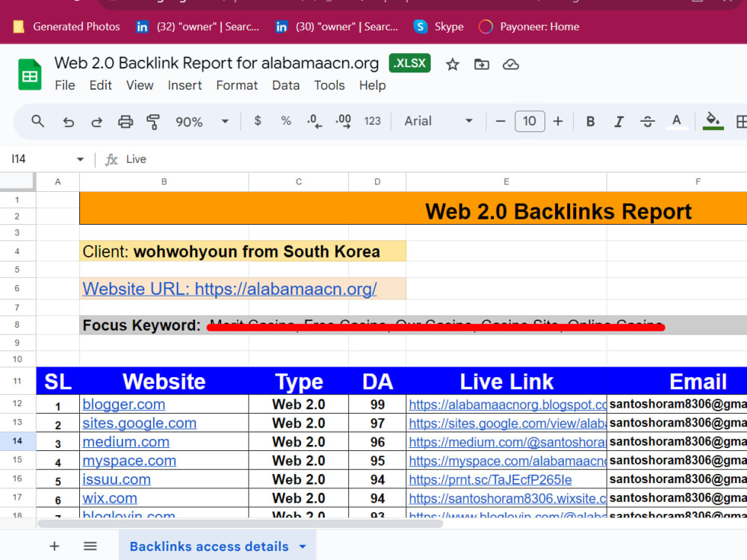The image size is (747, 560).
Task: Print the spreadsheet
Action: 125,122
